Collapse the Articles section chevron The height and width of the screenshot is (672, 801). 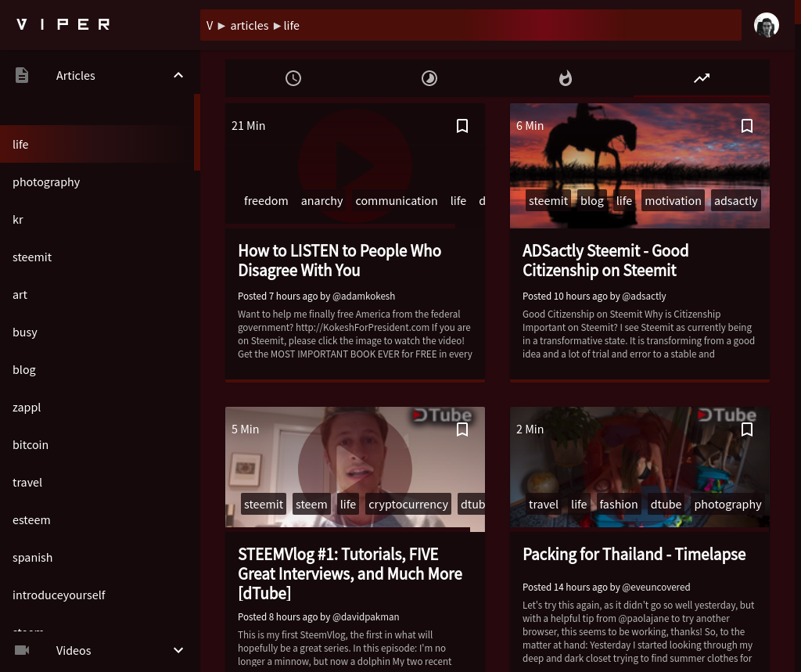pyautogui.click(x=178, y=75)
